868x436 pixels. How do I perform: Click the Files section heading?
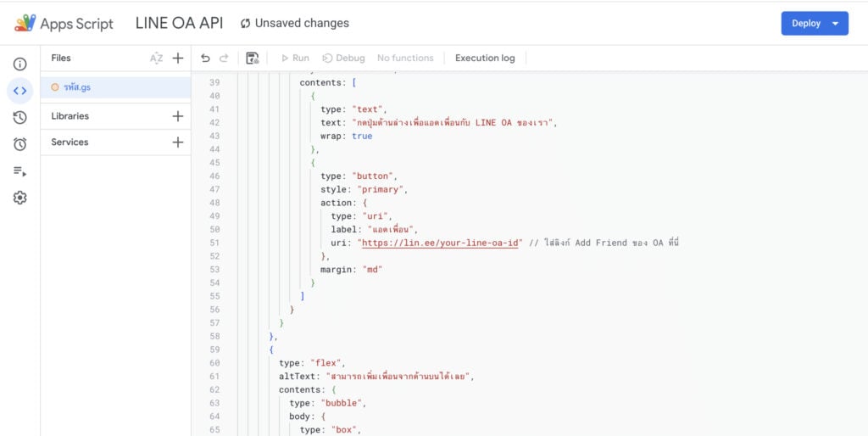point(61,59)
